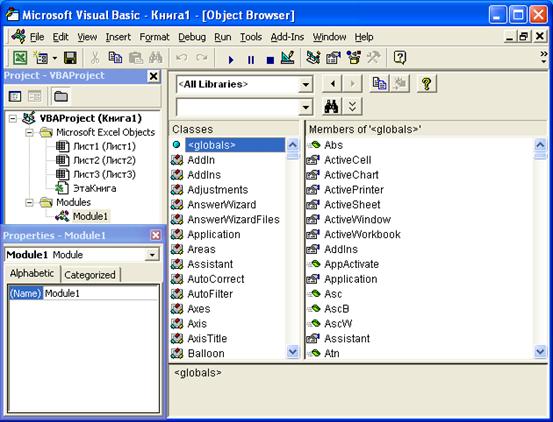Image resolution: width=553 pixels, height=422 pixels.
Task: Click the Visual Basic Help question icon
Action: click(400, 57)
